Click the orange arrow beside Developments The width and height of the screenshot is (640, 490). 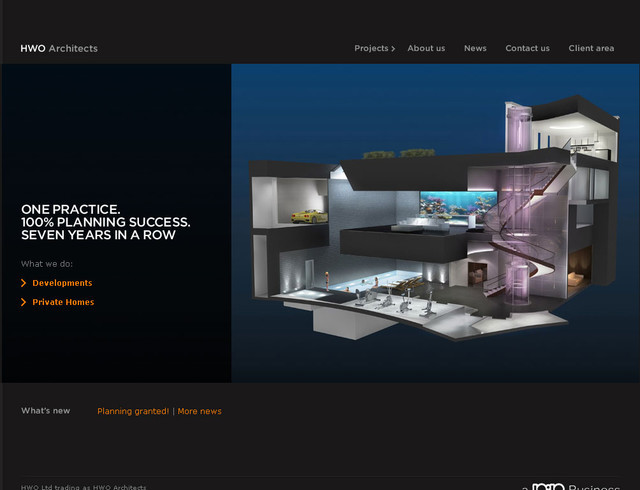[24, 283]
